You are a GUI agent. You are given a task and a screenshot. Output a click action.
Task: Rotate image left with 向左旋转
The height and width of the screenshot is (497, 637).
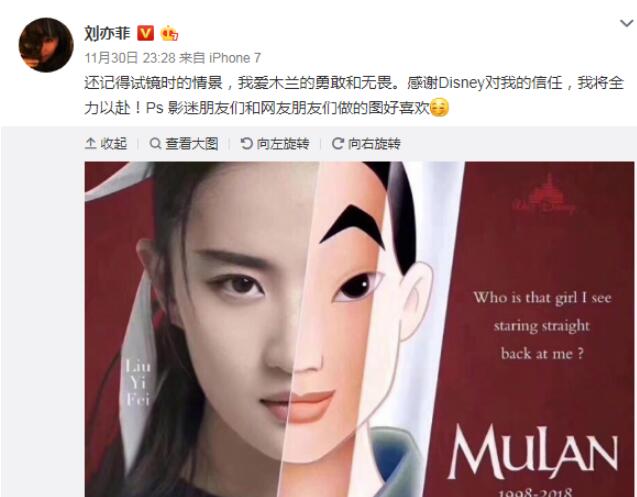pyautogui.click(x=283, y=143)
